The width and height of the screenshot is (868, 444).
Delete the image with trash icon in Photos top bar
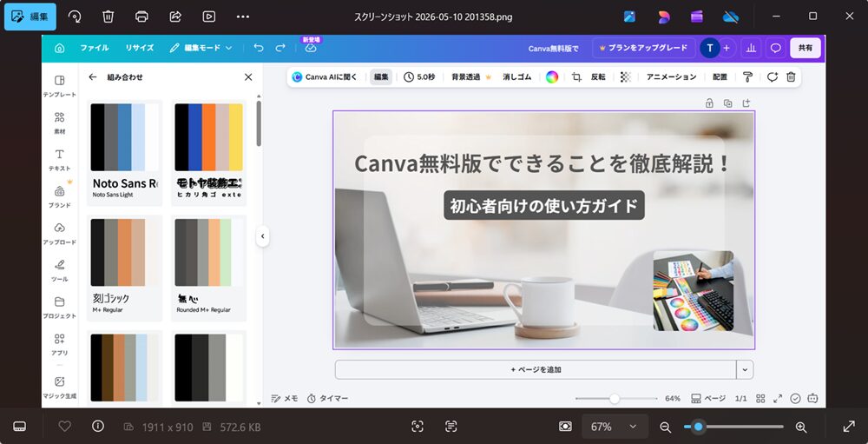tap(108, 17)
